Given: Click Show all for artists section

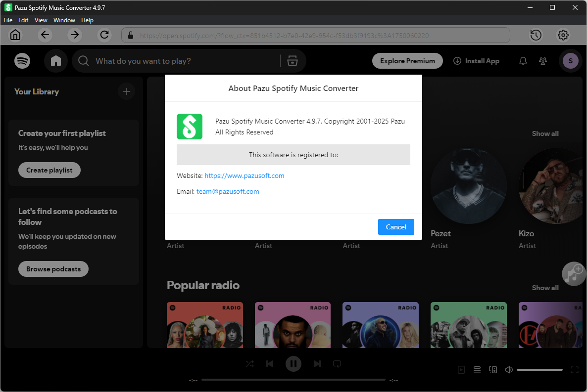Looking at the screenshot, I should (x=545, y=133).
